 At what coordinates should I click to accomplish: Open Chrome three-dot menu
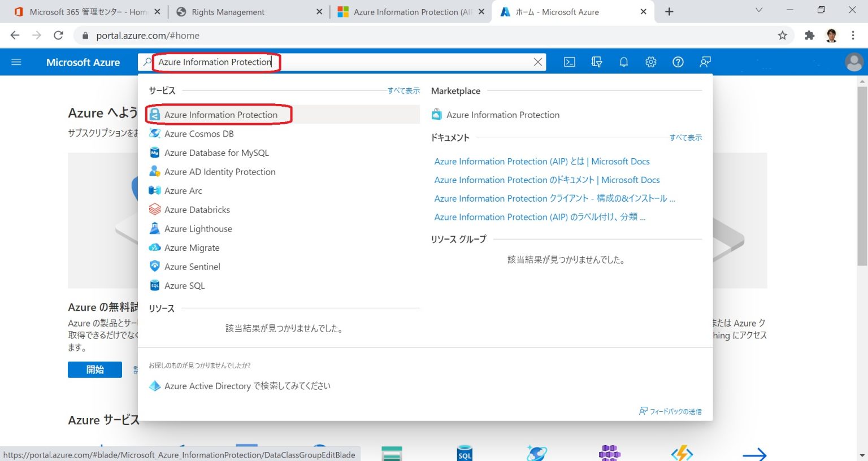point(853,36)
